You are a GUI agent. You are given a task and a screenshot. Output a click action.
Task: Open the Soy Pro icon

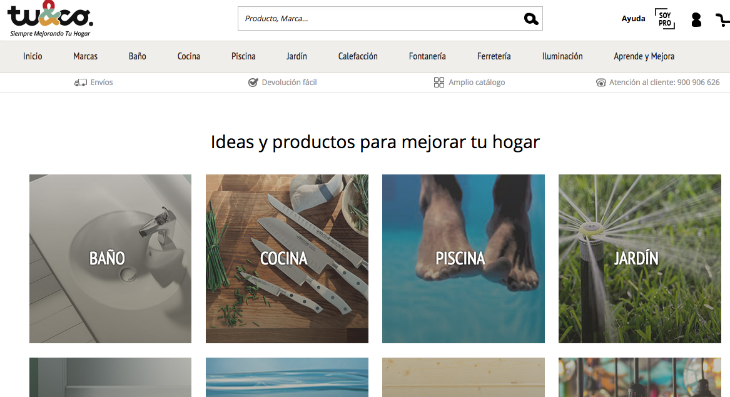665,19
